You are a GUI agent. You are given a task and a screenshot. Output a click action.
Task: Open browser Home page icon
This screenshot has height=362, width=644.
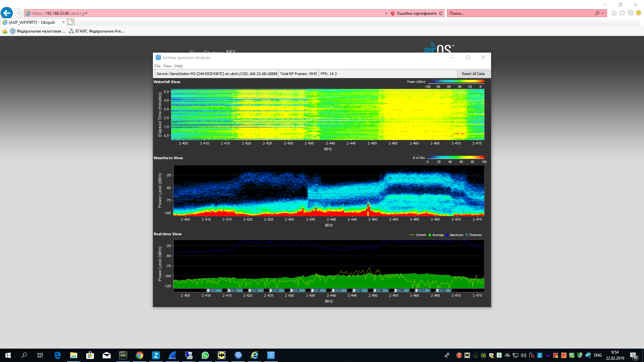click(x=614, y=13)
